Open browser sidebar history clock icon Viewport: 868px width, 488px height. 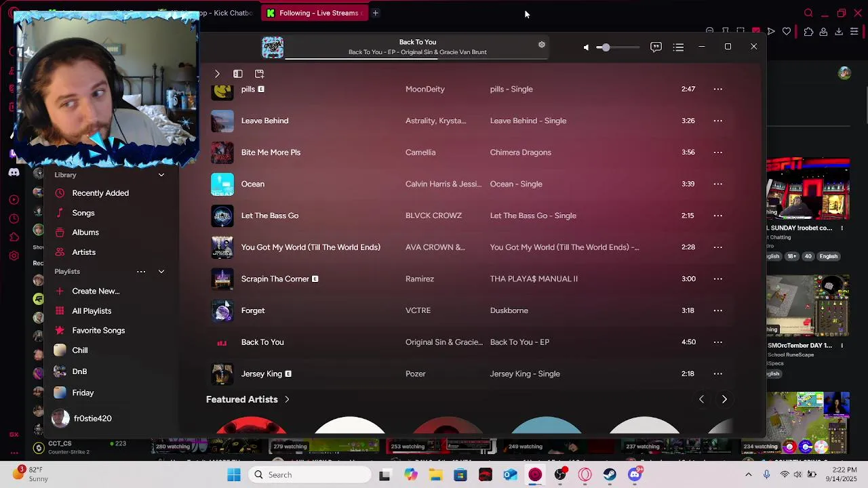pyautogui.click(x=14, y=218)
